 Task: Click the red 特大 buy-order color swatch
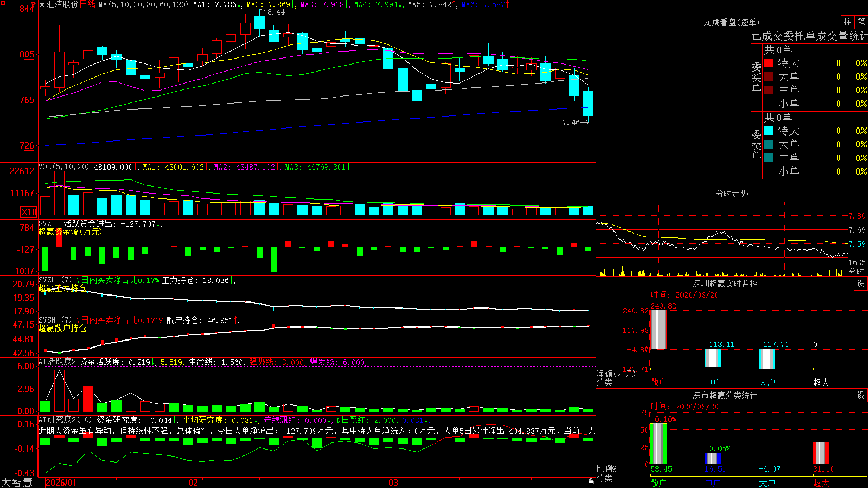click(768, 63)
